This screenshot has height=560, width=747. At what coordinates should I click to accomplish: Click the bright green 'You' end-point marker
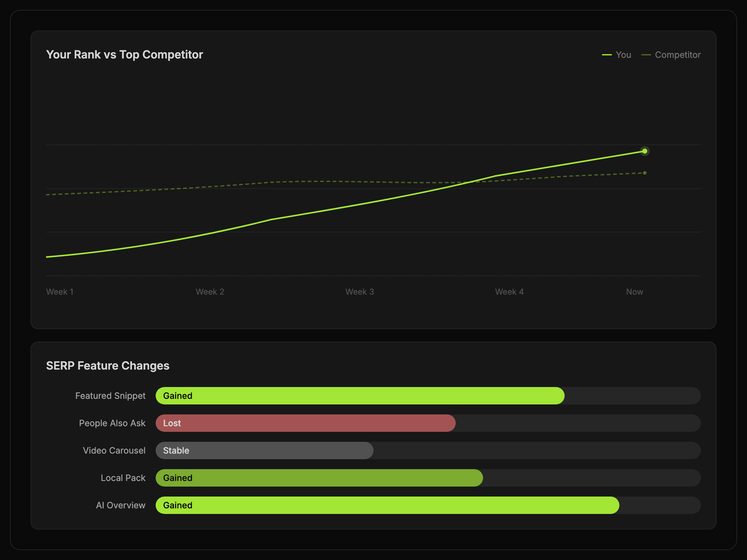click(x=645, y=151)
